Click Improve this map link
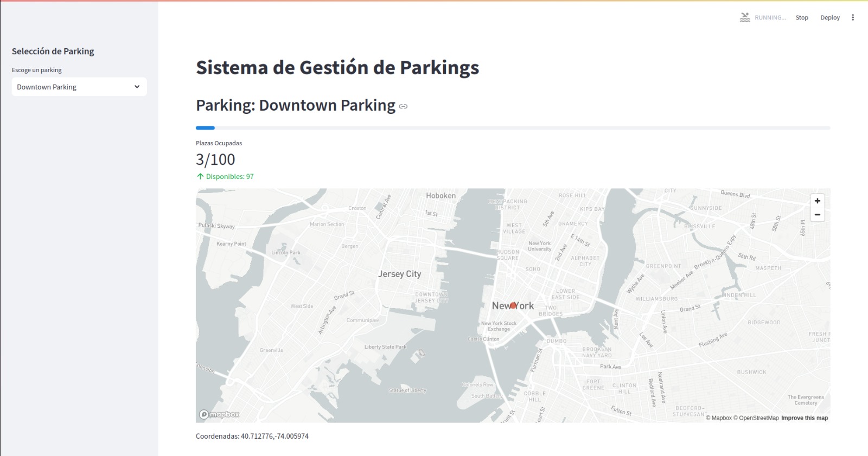The image size is (868, 456). click(x=805, y=418)
